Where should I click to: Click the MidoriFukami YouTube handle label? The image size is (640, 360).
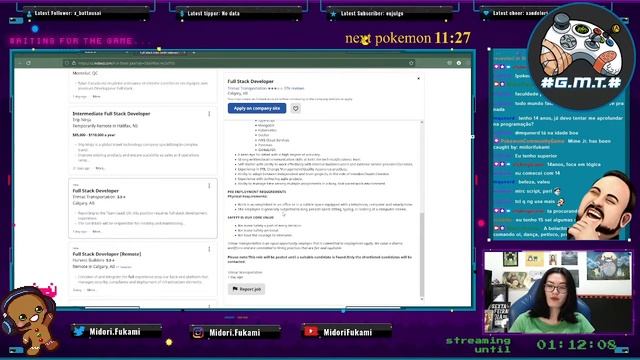[x=347, y=332]
